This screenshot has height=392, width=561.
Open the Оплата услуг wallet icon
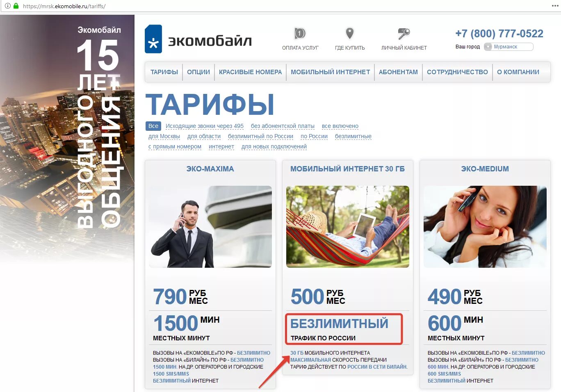pos(300,33)
